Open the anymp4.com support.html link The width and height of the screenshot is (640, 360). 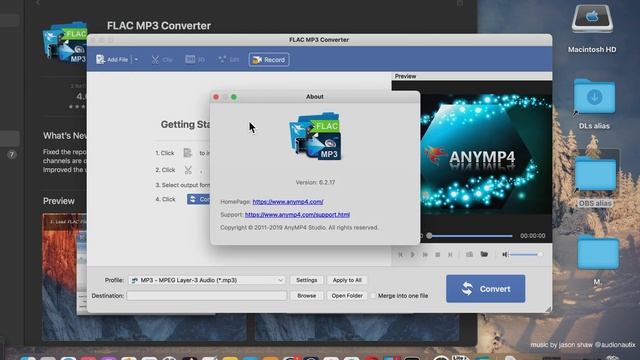[x=297, y=214]
